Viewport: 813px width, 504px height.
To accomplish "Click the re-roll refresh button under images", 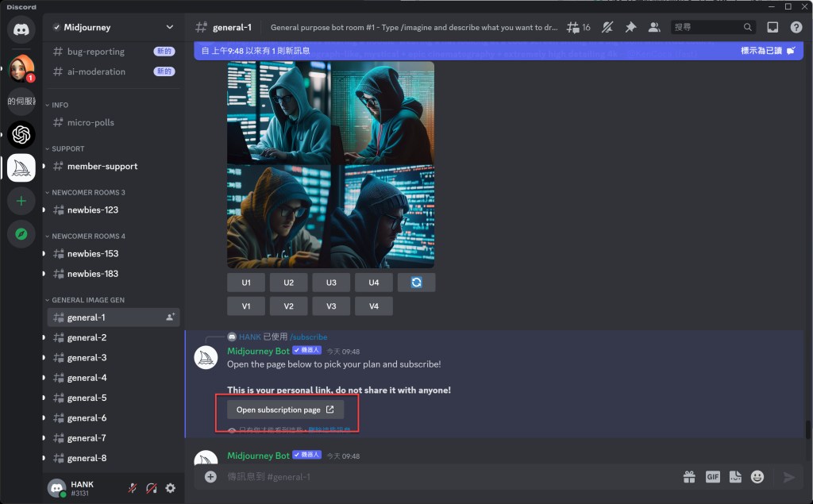I will click(x=416, y=283).
